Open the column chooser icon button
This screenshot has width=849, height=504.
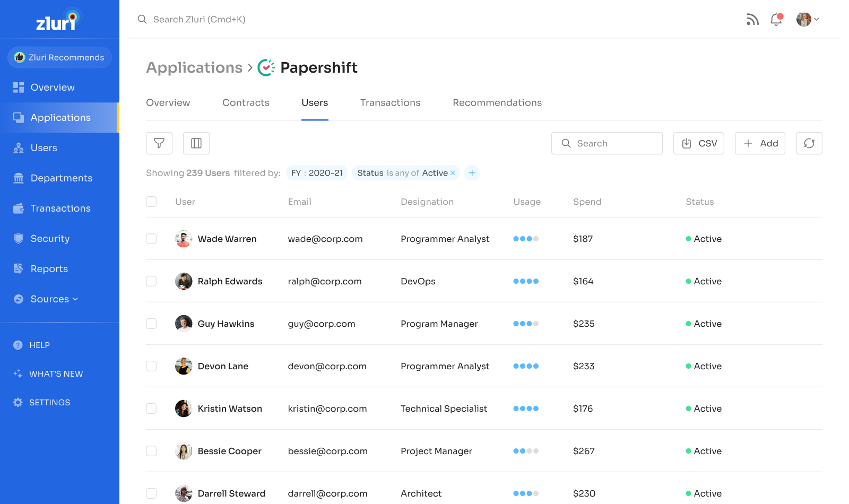coord(196,143)
